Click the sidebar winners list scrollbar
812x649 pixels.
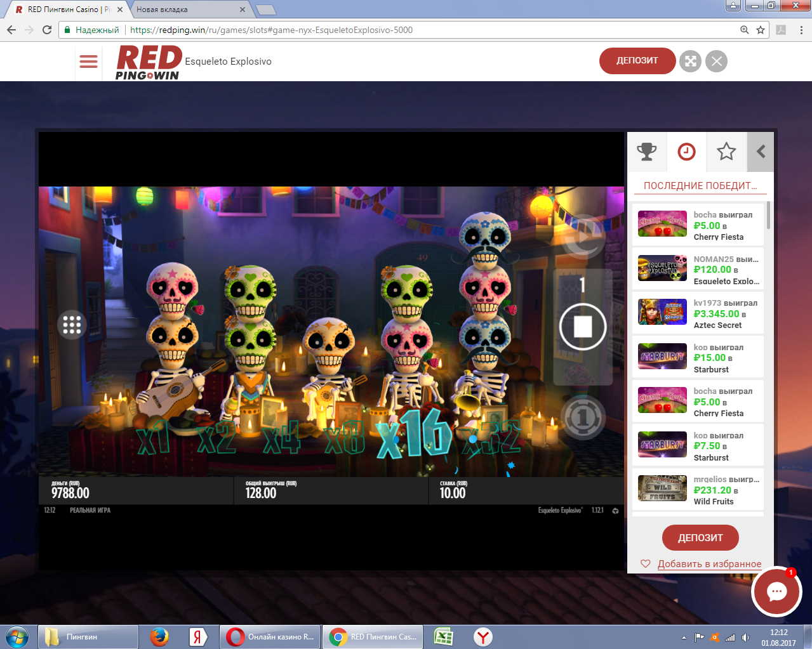pyautogui.click(x=768, y=215)
